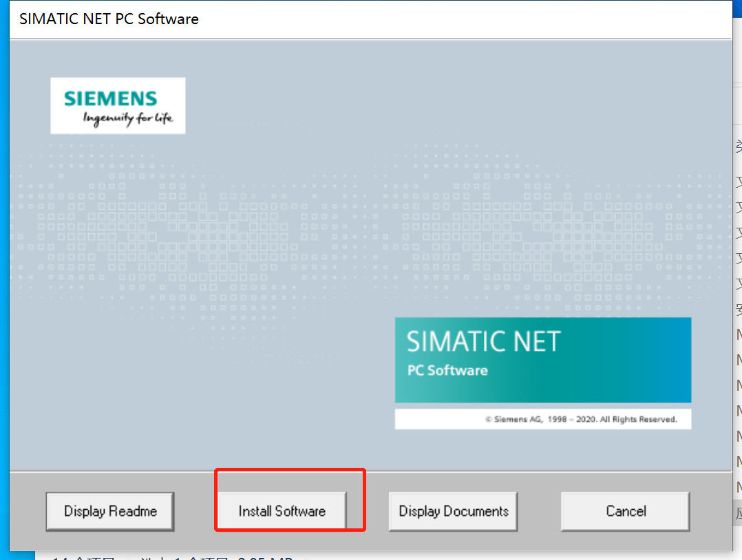Click the Siemens AG copyright notice text
This screenshot has height=560, width=742.
[x=581, y=419]
